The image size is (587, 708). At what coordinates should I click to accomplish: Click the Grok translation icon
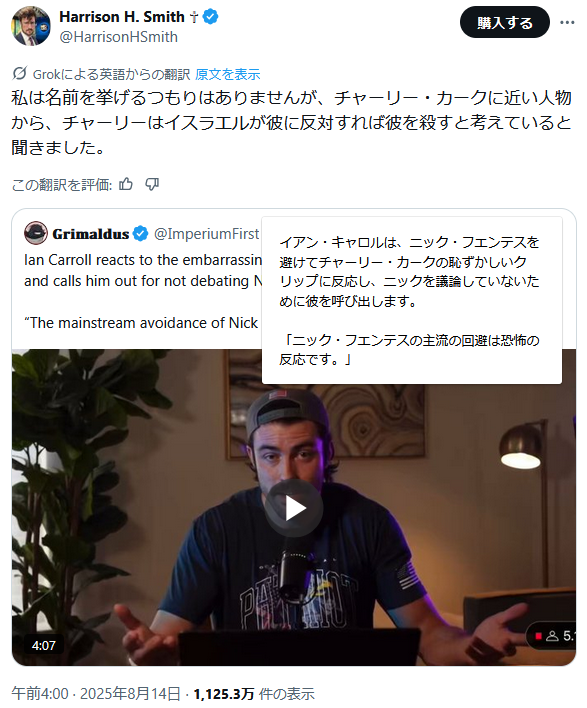[x=19, y=73]
